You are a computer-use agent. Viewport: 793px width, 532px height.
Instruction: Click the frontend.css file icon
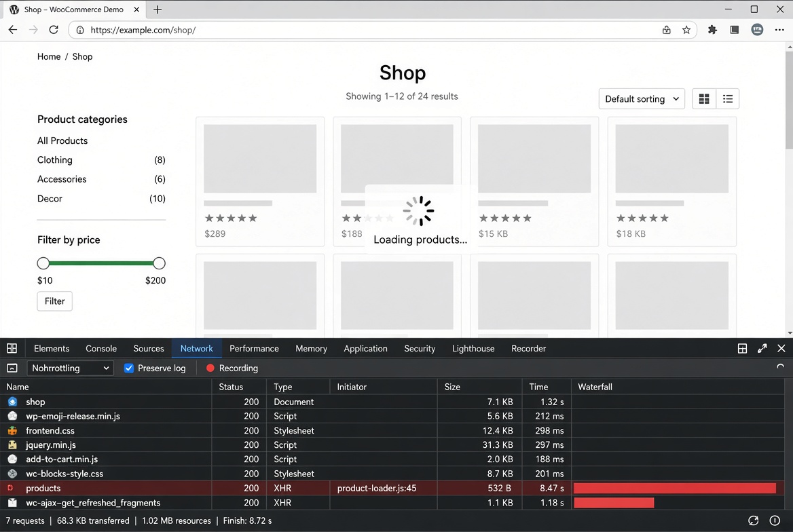pyautogui.click(x=13, y=430)
